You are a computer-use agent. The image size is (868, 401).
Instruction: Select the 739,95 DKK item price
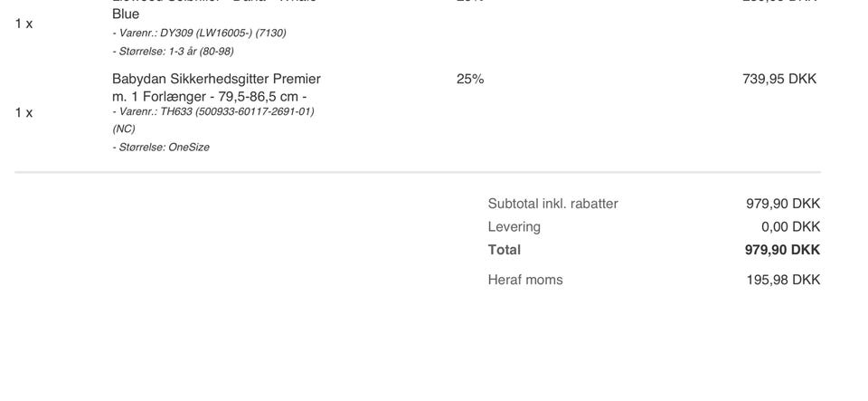[778, 79]
